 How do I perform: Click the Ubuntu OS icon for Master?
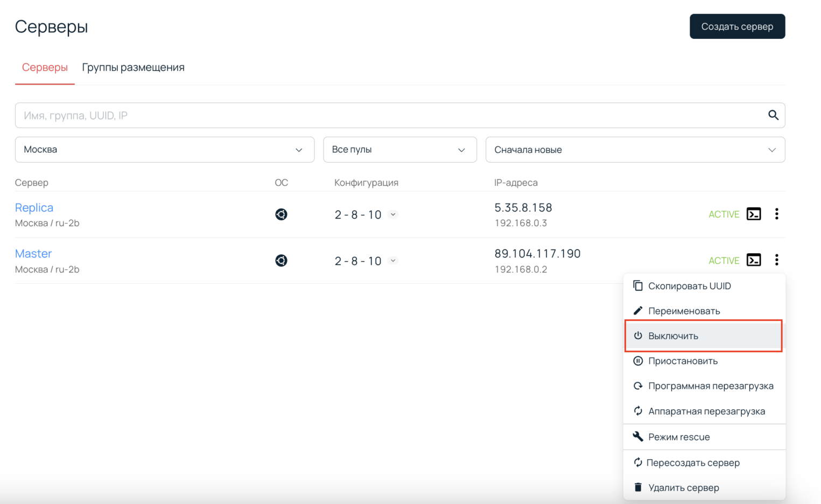(281, 261)
